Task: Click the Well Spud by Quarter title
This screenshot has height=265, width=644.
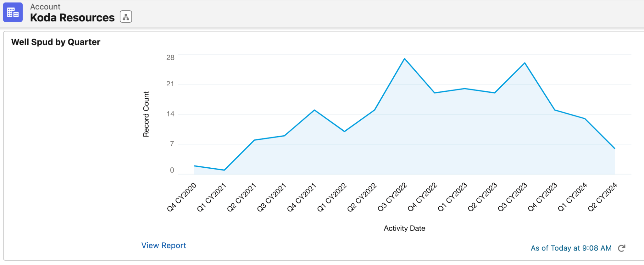Action: 56,42
